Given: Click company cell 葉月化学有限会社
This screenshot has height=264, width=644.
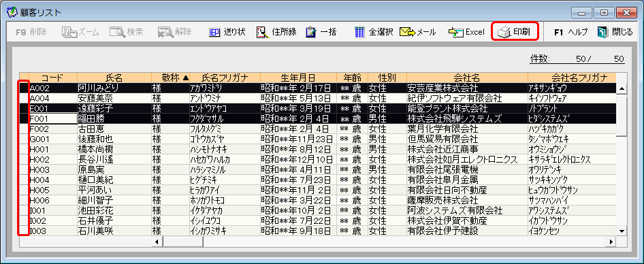Looking at the screenshot, I should [x=468, y=129].
